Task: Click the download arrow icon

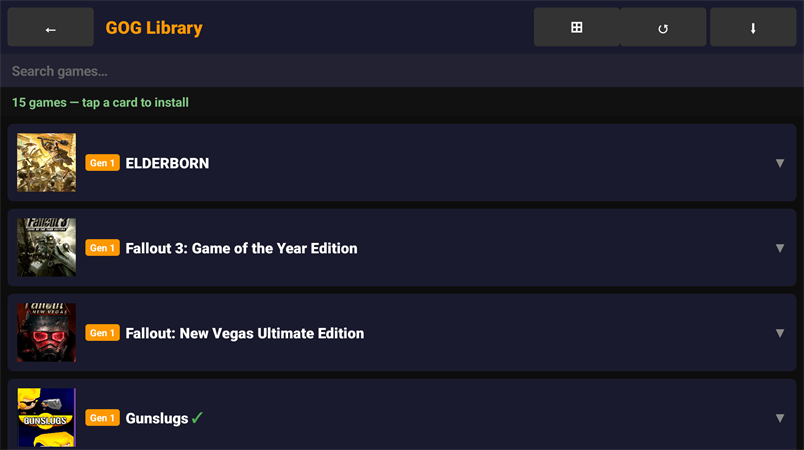Action: coord(752,28)
